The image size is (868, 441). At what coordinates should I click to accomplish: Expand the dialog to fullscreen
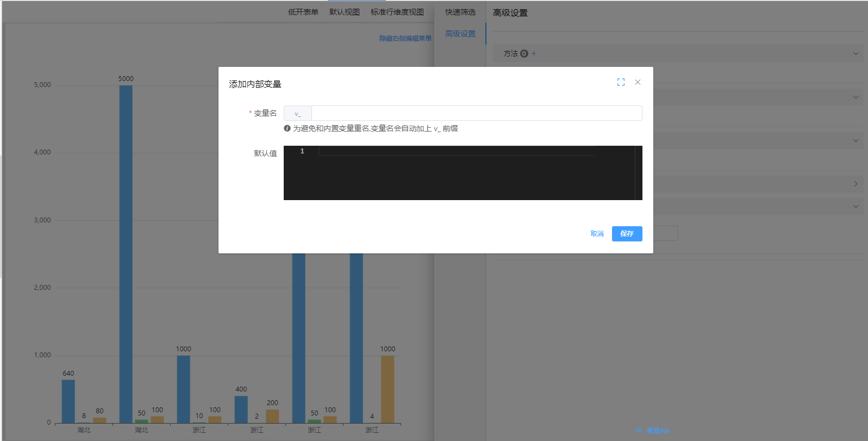coord(621,82)
